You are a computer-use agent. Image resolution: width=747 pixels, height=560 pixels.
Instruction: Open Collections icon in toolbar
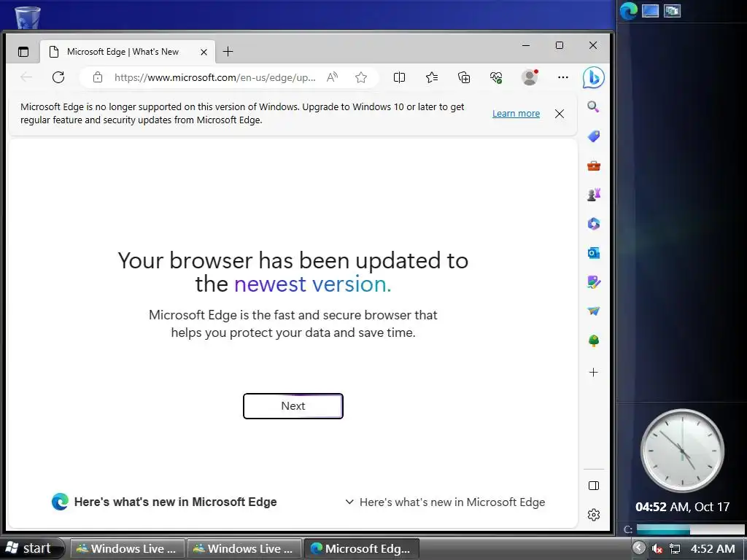click(463, 77)
